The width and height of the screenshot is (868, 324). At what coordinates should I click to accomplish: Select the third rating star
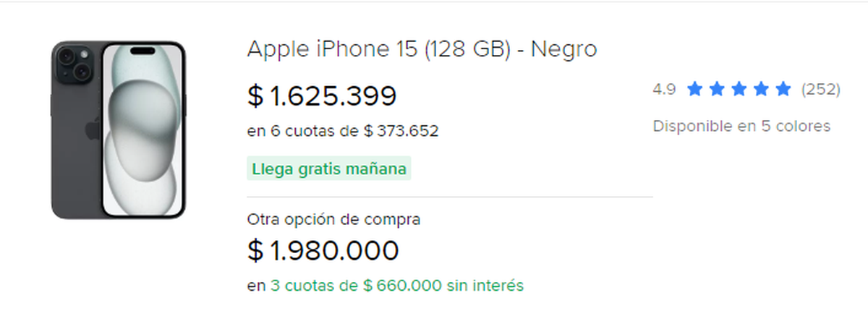point(739,90)
